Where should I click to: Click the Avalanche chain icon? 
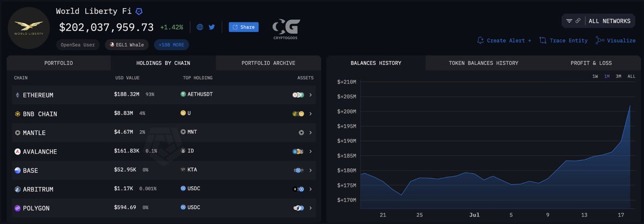click(x=17, y=151)
